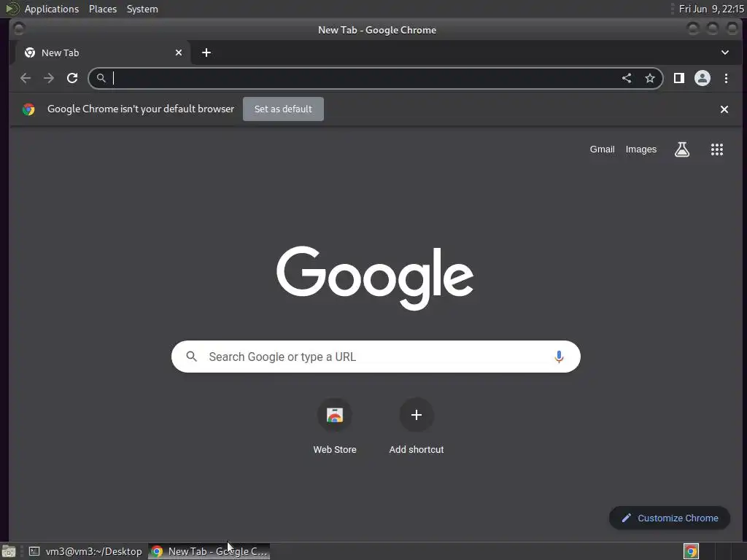Bookmark this tab with the star icon
This screenshot has height=560, width=747.
pos(650,78)
